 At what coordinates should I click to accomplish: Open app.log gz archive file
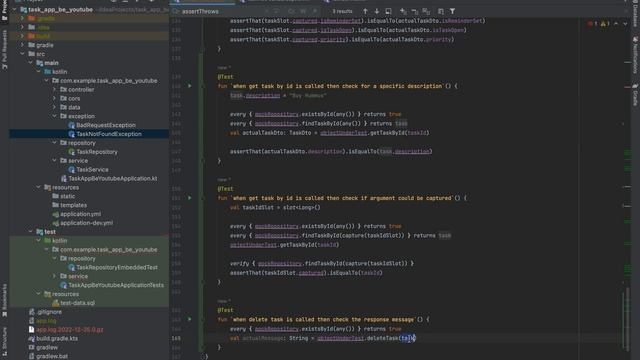click(x=66, y=329)
